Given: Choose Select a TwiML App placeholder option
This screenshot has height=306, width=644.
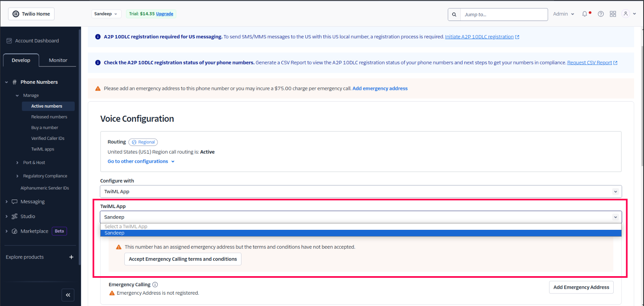Looking at the screenshot, I should pos(361,227).
